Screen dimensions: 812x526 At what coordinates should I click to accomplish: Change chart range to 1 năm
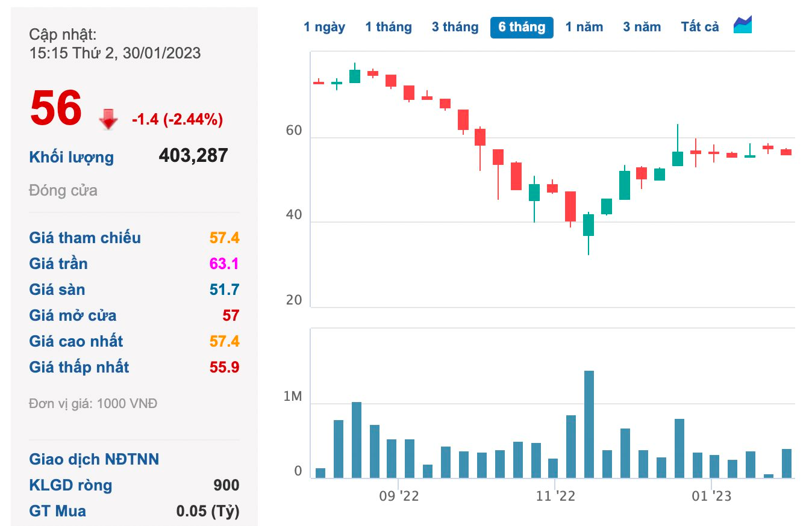[584, 27]
